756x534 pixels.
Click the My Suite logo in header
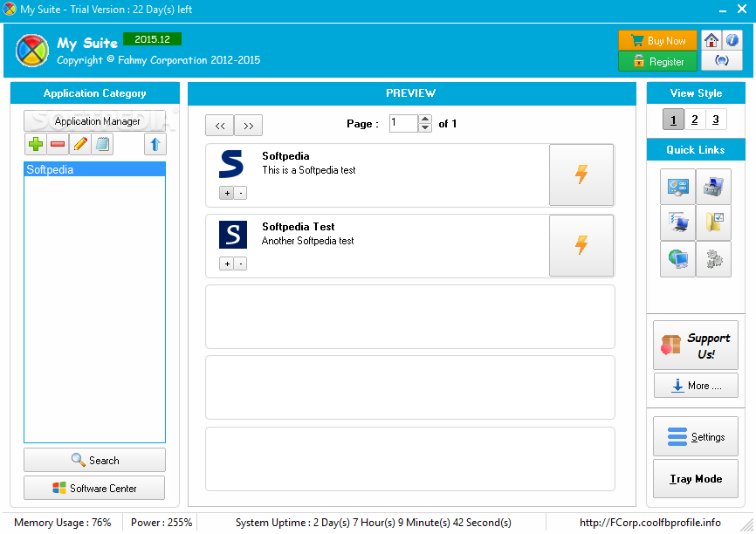coord(32,50)
